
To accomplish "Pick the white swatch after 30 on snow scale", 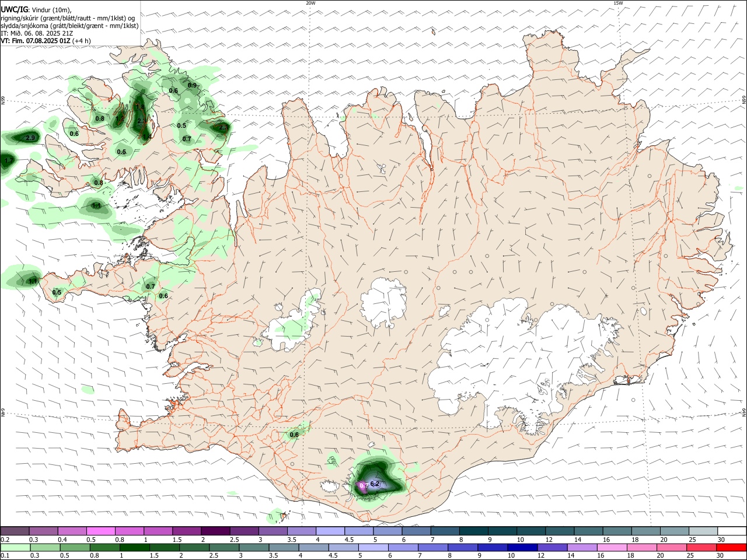I will pyautogui.click(x=731, y=531).
